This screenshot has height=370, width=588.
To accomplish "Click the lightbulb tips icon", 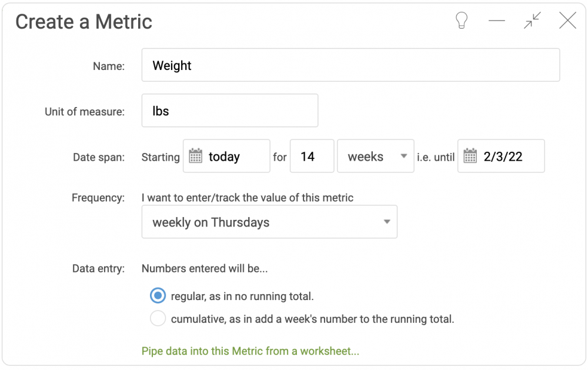I will pos(462,20).
